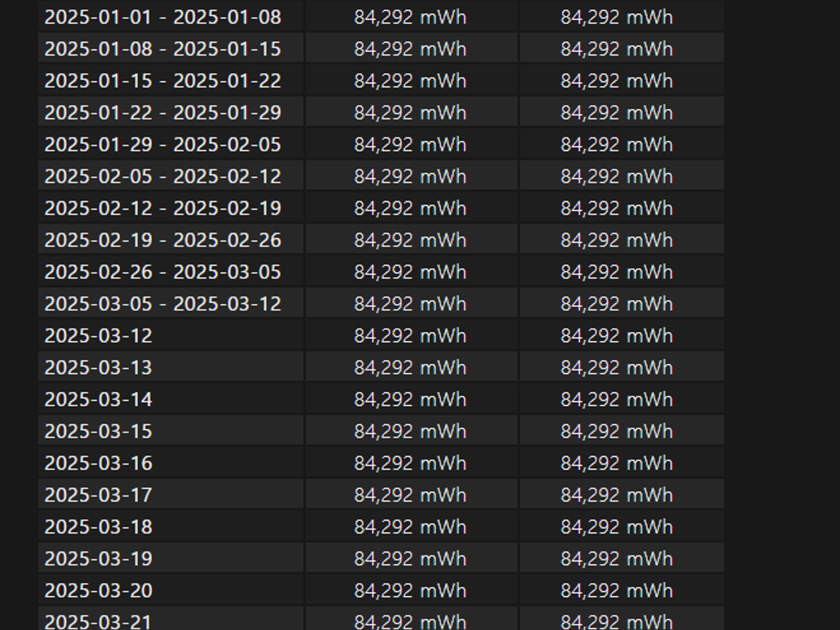Select the period 2025-01-01 - 2025-01-08
This screenshot has width=840, height=630.
pos(163,17)
